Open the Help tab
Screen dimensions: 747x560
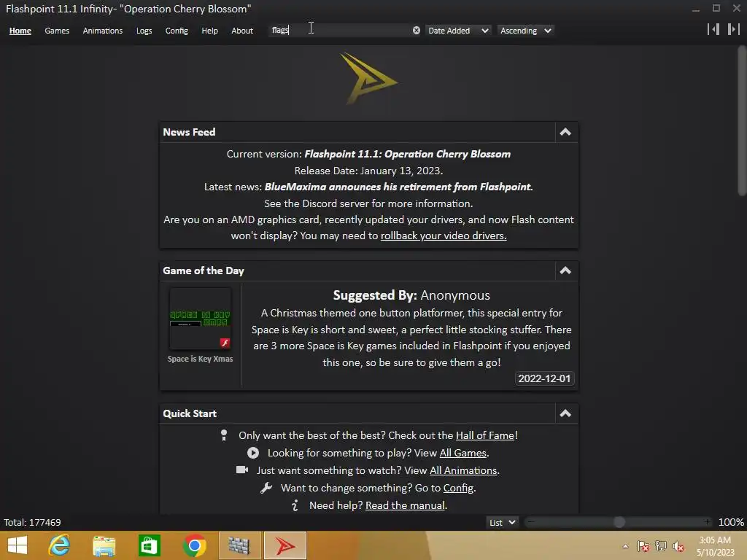click(209, 31)
